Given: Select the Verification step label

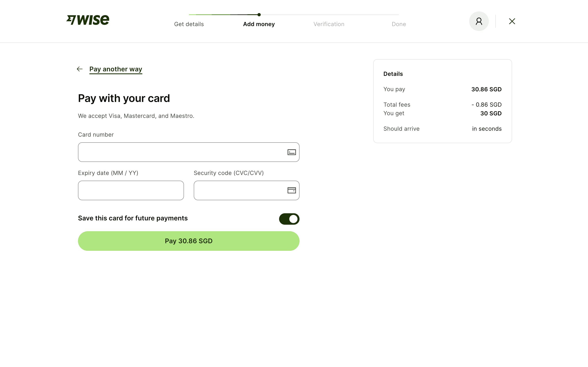Looking at the screenshot, I should click(x=329, y=24).
